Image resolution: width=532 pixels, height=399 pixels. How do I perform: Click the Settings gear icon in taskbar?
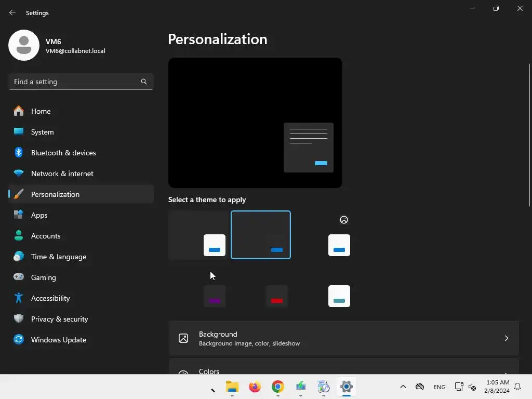click(x=347, y=387)
